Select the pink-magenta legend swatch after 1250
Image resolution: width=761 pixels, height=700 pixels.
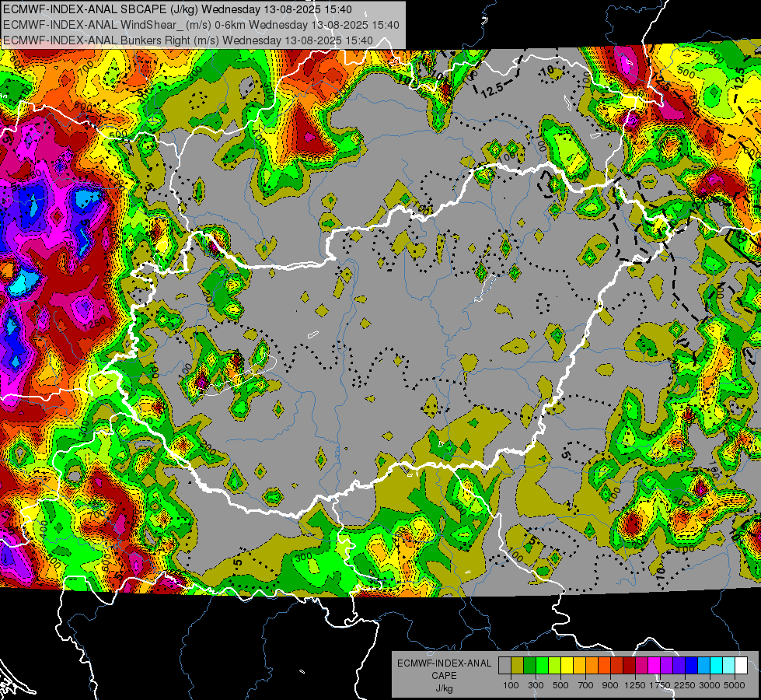[x=641, y=665]
